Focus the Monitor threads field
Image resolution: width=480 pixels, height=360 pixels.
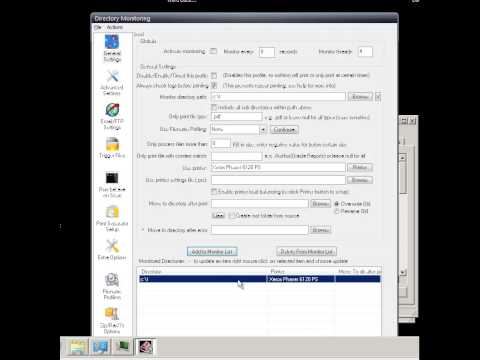click(365, 52)
